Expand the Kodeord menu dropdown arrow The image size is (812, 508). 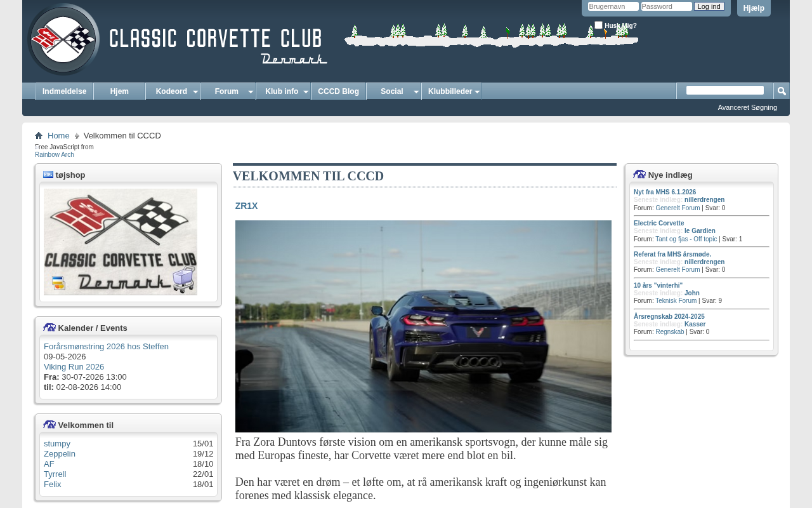point(195,92)
